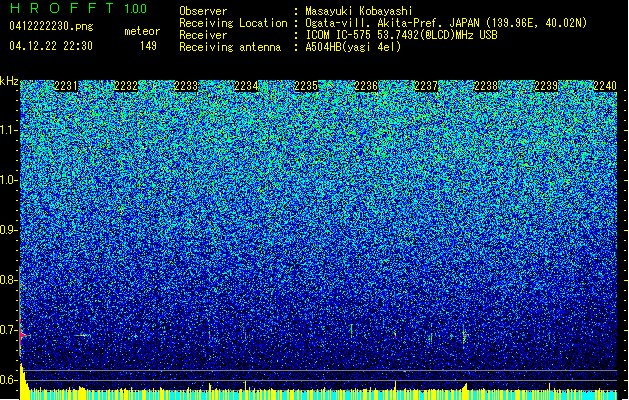Click the receiving location Ogata-vill. Akita-Pref. text

point(446,23)
